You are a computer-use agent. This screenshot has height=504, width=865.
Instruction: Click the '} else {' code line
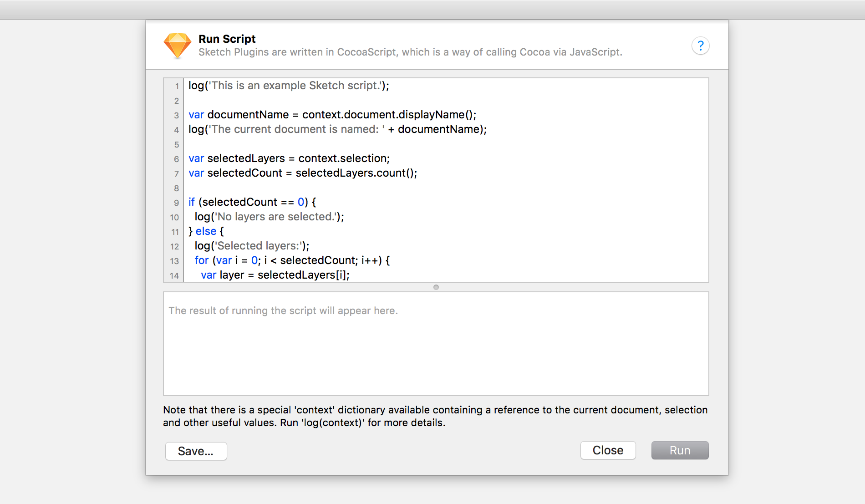[x=206, y=231]
